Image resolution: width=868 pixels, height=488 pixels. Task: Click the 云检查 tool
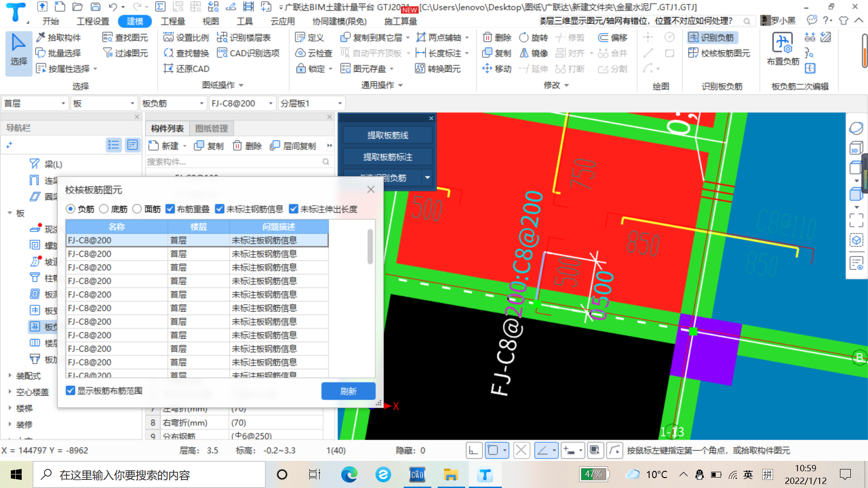pos(314,53)
